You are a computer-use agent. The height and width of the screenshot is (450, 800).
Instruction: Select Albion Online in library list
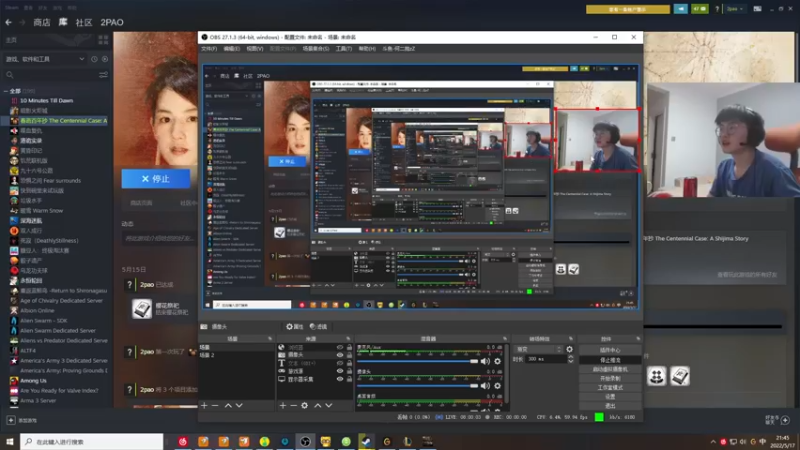coord(37,310)
